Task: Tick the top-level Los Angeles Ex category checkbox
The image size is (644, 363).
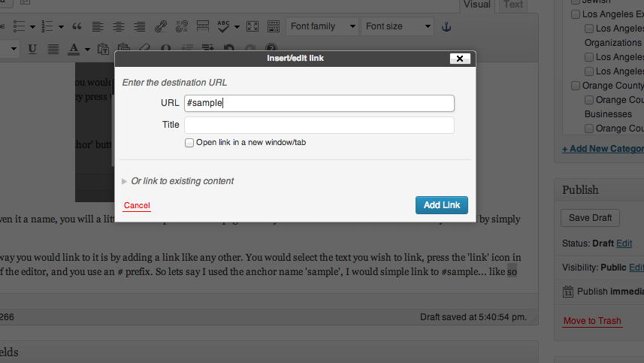Action: click(x=576, y=14)
